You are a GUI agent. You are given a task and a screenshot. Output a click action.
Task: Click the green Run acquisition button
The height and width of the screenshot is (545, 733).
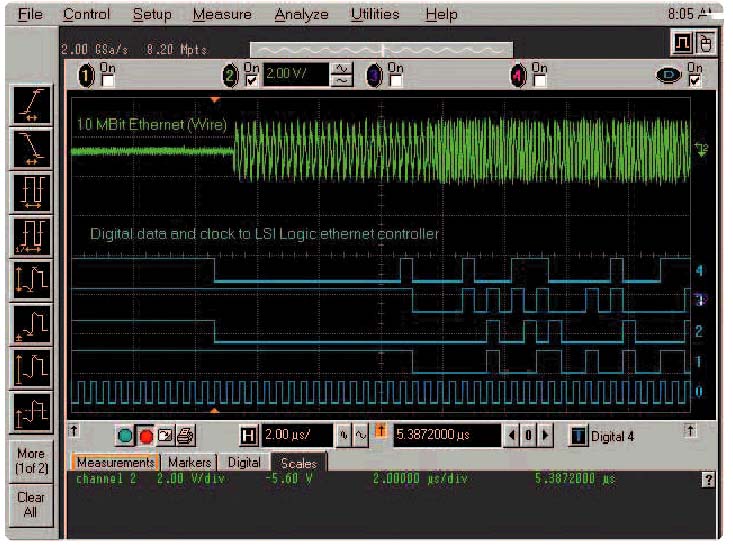click(x=125, y=436)
